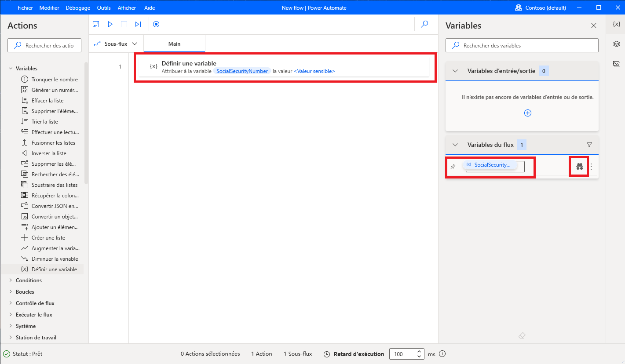The width and height of the screenshot is (625, 364).
Task: Click the '<Valeur sensible>' value link
Action: point(314,71)
